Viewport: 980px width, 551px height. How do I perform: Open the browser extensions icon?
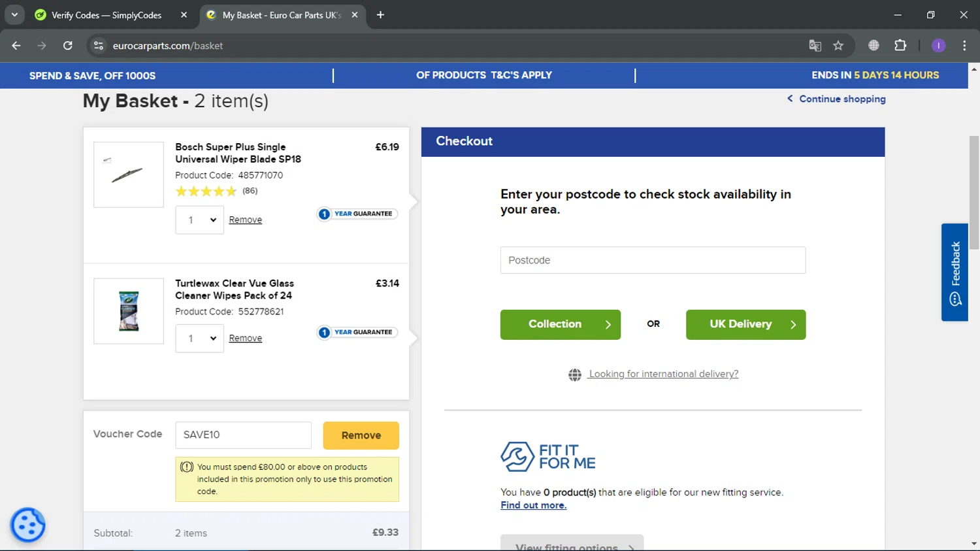pos(900,46)
